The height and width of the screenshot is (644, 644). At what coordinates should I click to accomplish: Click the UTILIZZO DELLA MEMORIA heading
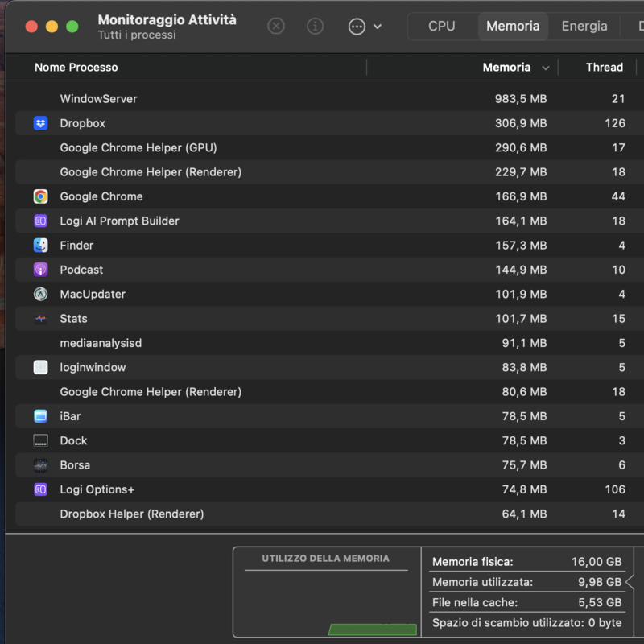pyautogui.click(x=325, y=558)
